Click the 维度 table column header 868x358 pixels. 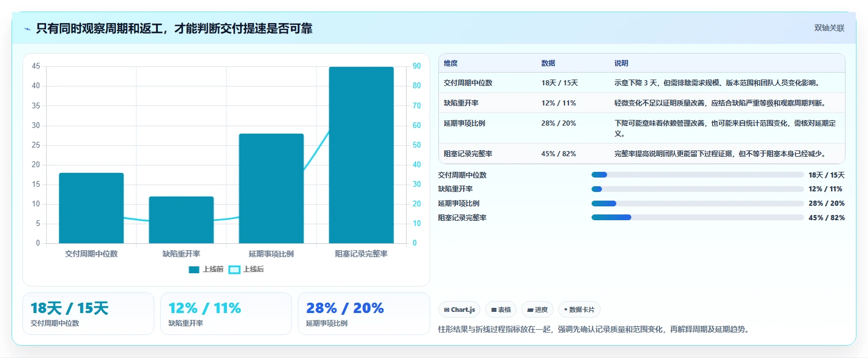(450, 63)
